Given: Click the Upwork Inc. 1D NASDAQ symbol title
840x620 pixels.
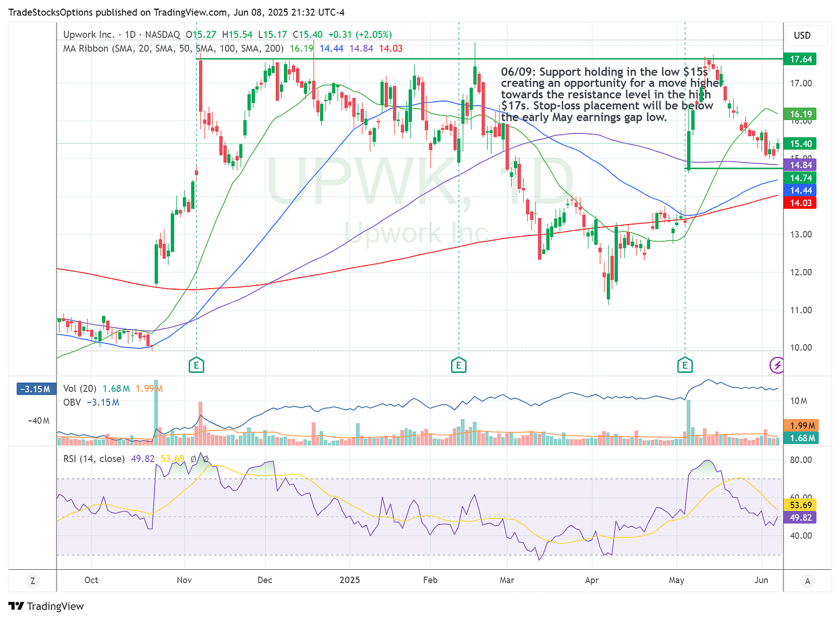Looking at the screenshot, I should (x=121, y=35).
